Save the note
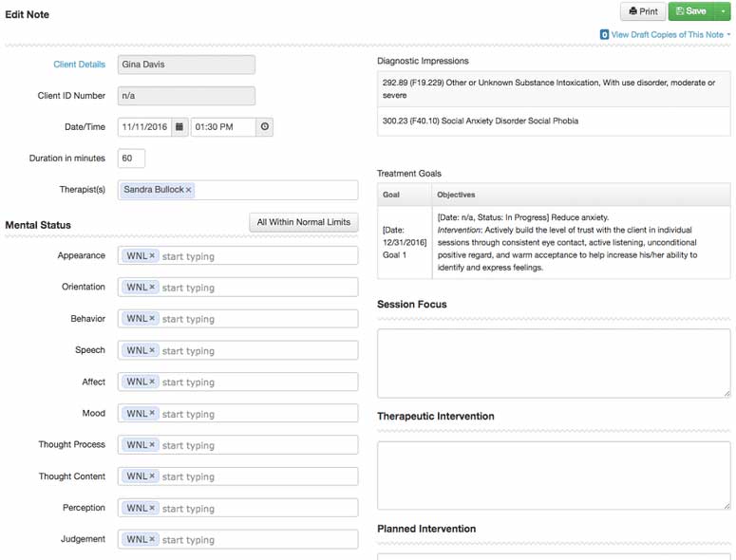Screen dimensions: 736x560 click(x=691, y=11)
